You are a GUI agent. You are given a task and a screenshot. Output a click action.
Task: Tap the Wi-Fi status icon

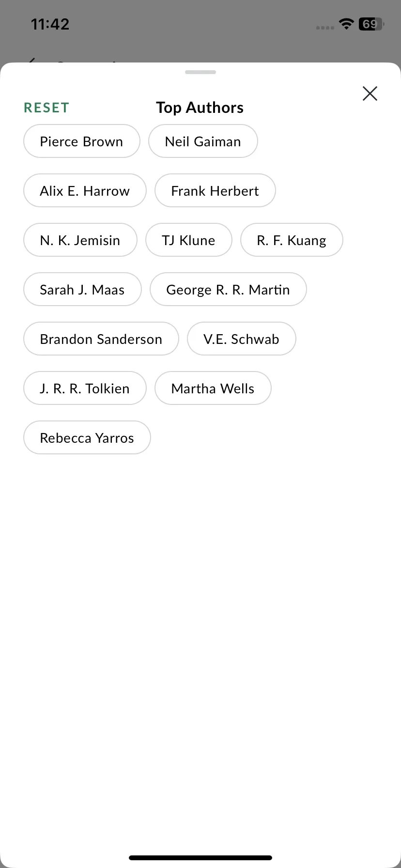pos(346,24)
